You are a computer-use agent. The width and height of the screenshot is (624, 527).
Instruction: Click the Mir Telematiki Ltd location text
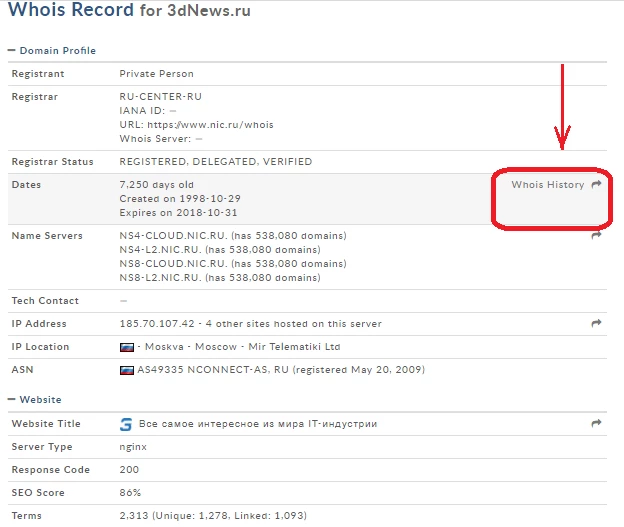(x=294, y=347)
